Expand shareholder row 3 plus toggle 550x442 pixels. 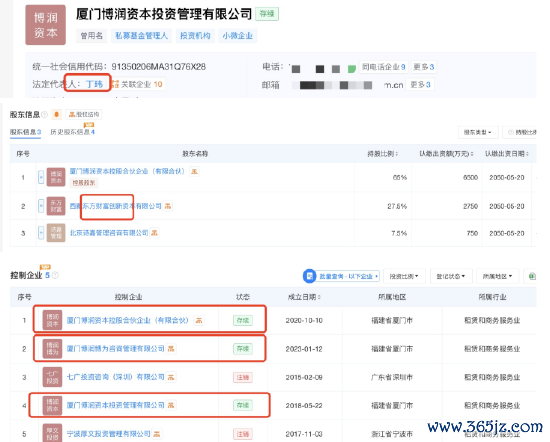[41, 233]
